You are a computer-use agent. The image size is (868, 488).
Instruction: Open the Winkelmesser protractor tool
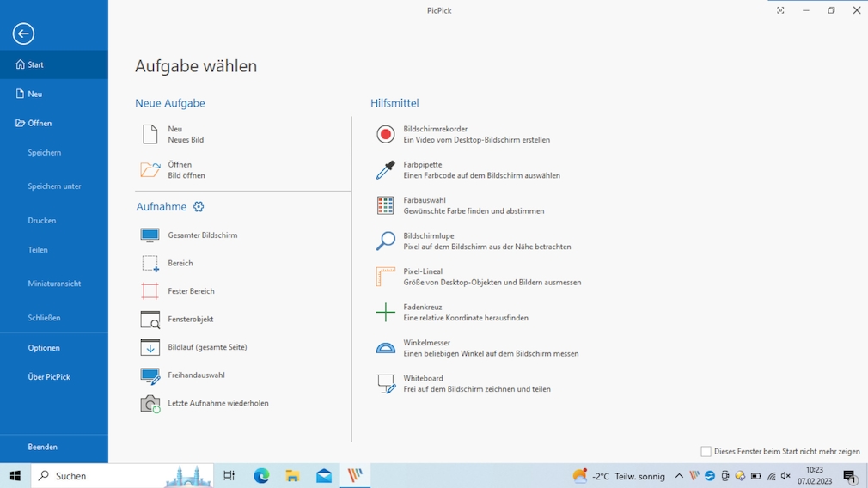386,348
